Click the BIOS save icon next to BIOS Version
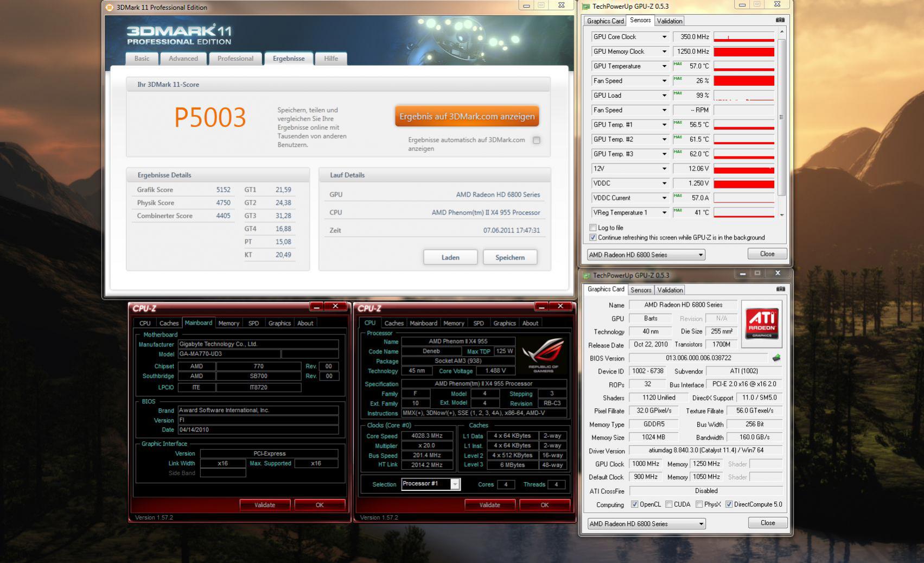 (x=776, y=358)
